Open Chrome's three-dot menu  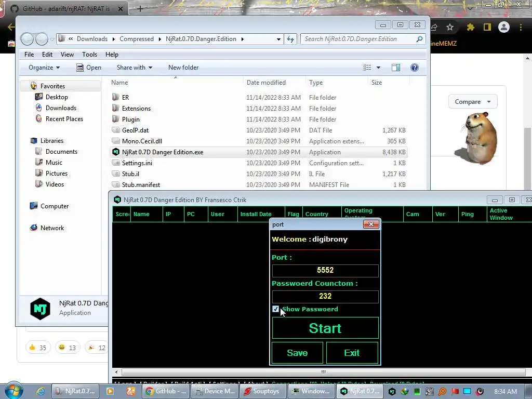point(521,27)
